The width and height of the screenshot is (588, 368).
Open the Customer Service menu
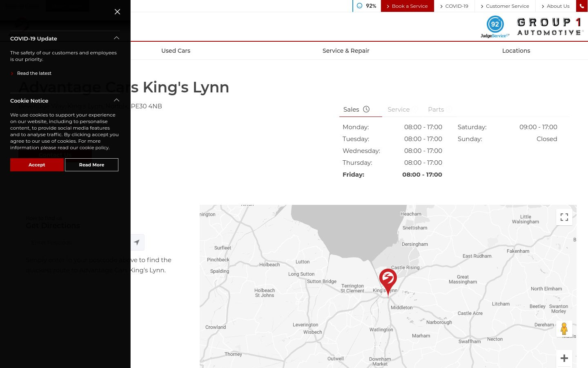pyautogui.click(x=505, y=6)
